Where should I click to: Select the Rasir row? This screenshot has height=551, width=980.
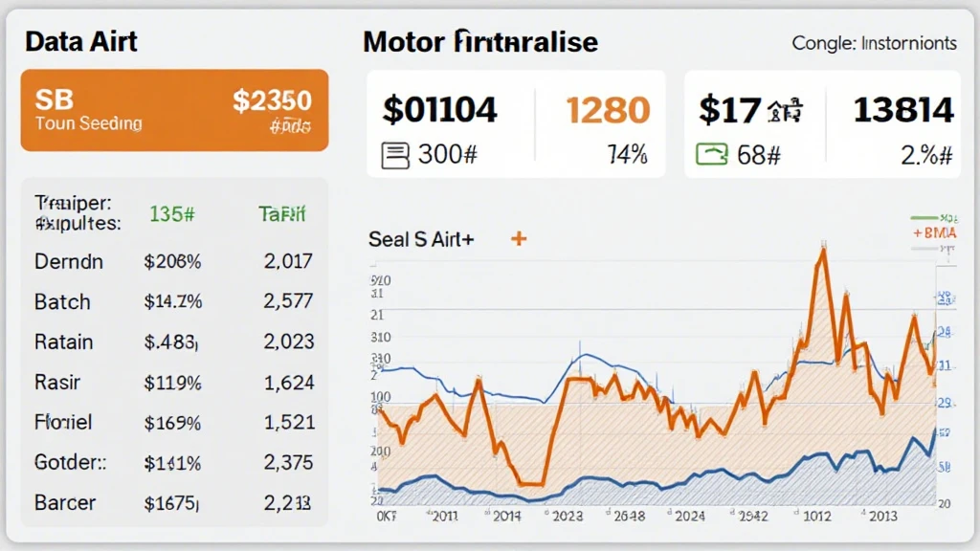click(x=174, y=383)
